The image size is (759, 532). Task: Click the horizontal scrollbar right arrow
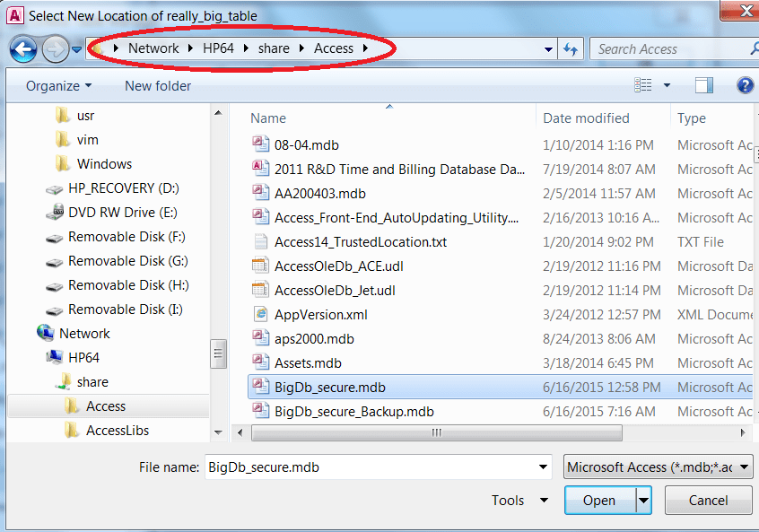point(744,432)
